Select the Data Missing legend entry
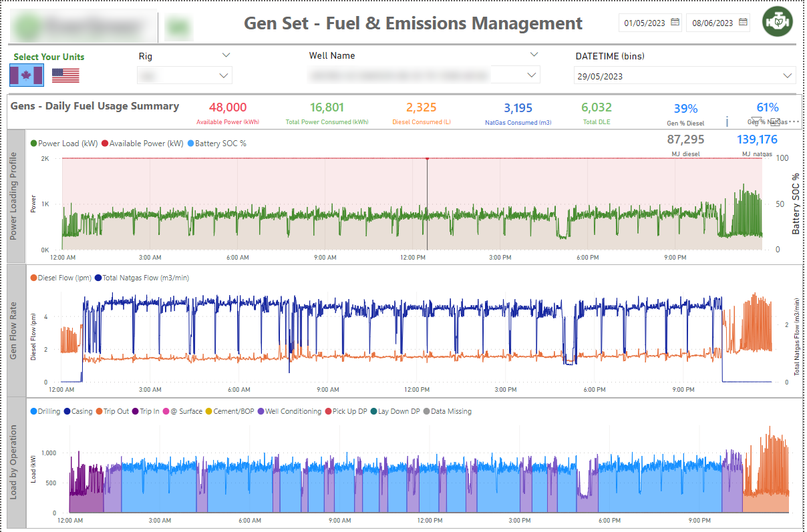 (448, 412)
